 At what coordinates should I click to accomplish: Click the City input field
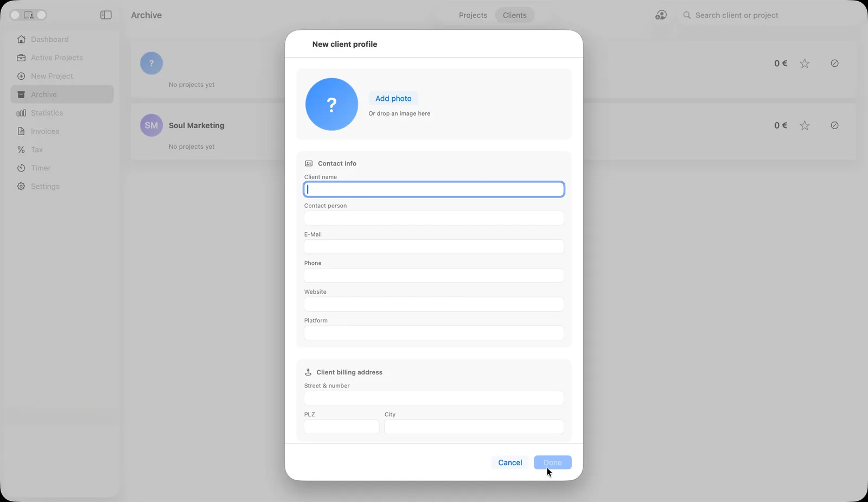474,427
